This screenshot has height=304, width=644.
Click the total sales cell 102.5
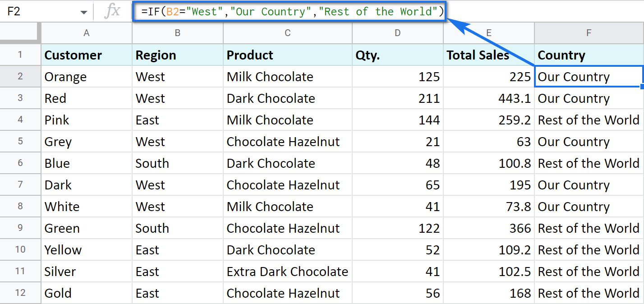coord(489,272)
